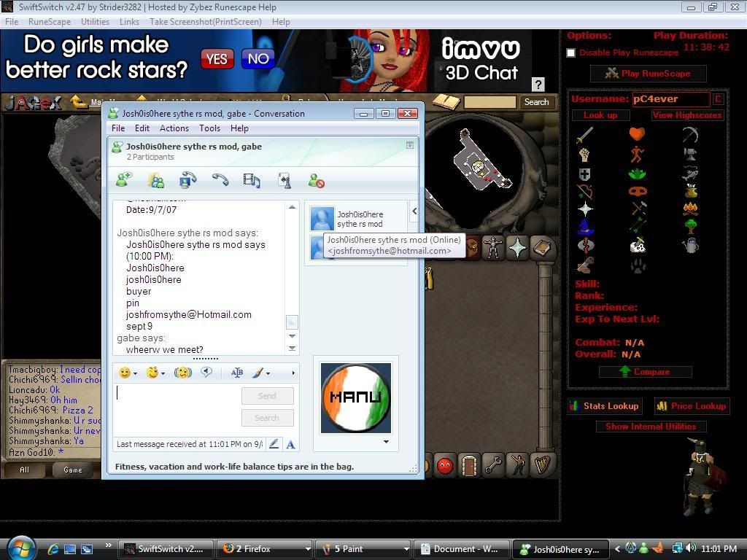
Task: Select the Firemaking campfire skill icon
Action: click(x=691, y=209)
